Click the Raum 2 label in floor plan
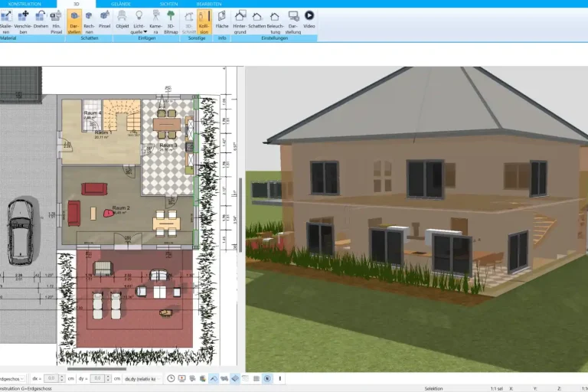This screenshot has width=588, height=392. pyautogui.click(x=121, y=207)
